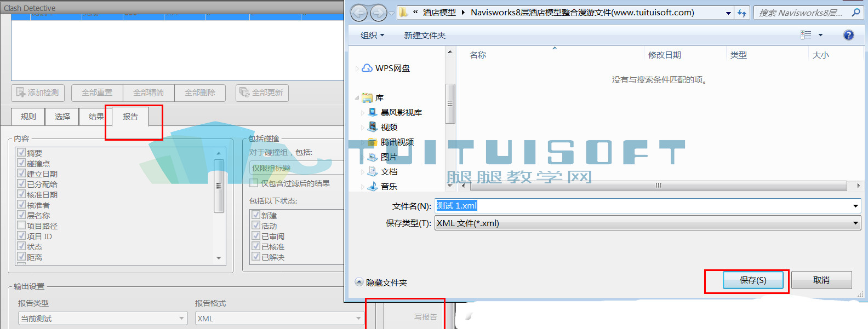Click the 新建文件夹 button
The image size is (868, 329).
click(425, 35)
